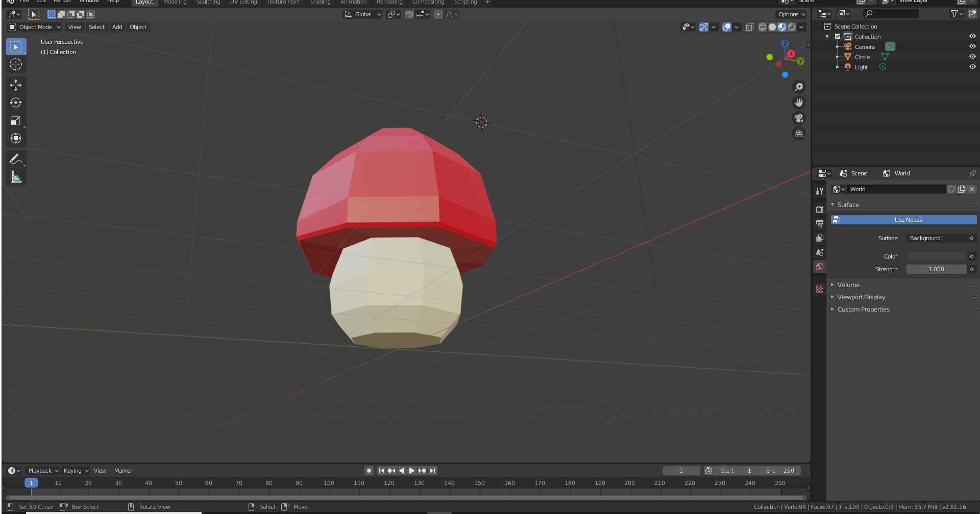Screen dimensions: 980x514
Task: Activate the Annotate tool
Action: pos(16,160)
